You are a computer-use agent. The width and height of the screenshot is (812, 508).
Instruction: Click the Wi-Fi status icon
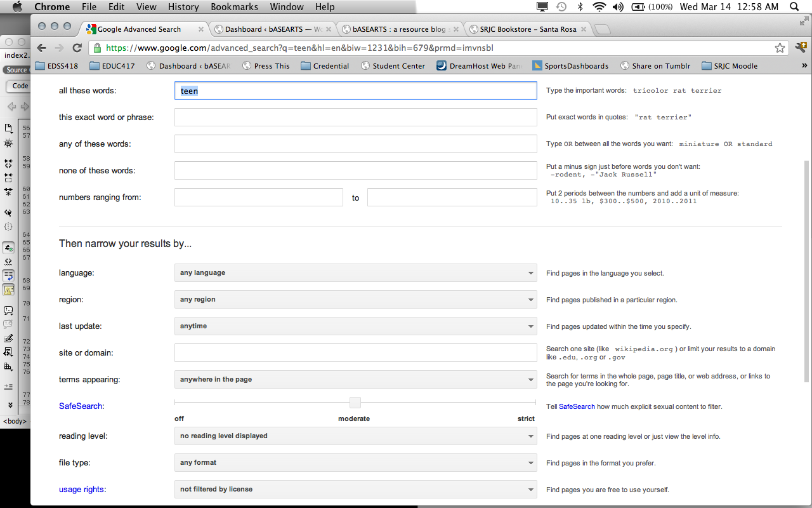(599, 7)
